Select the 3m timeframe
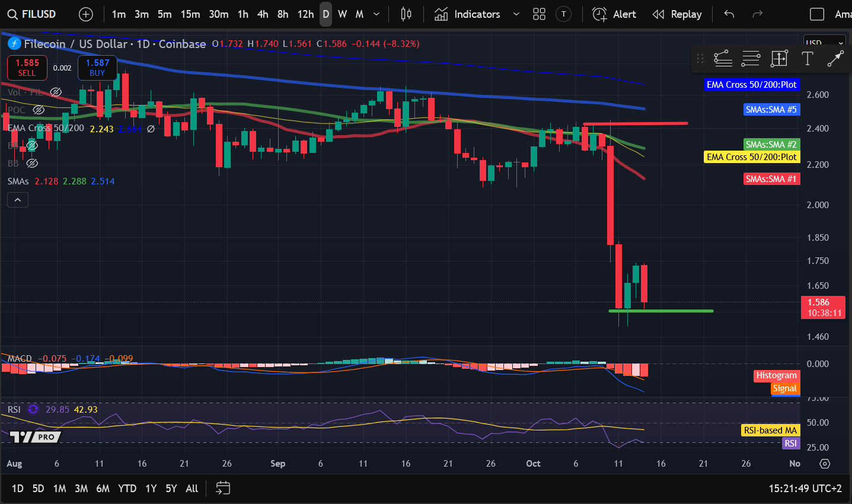 [x=142, y=14]
